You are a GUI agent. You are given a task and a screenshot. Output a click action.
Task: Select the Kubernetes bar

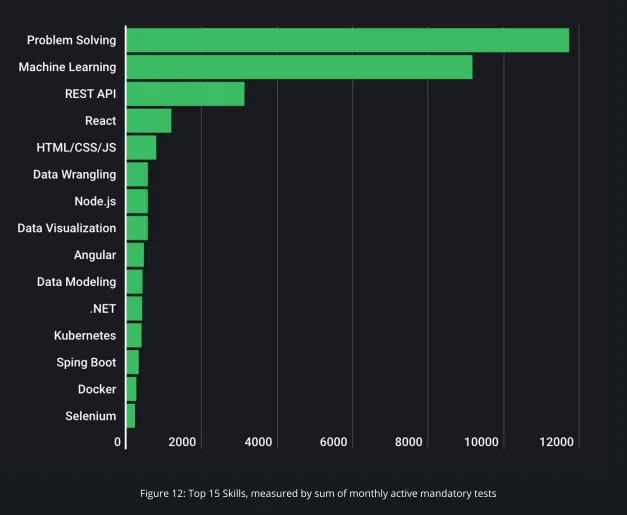[134, 335]
